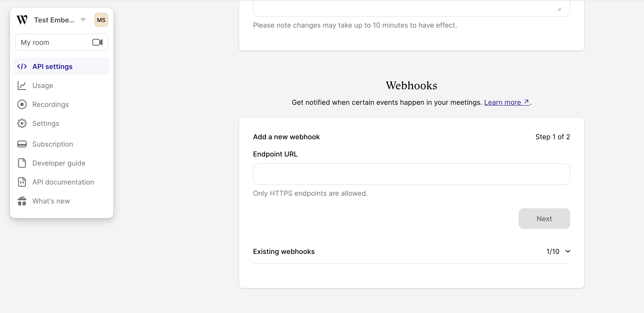
Task: Expand the Existing webhooks section header
Action: [411, 251]
